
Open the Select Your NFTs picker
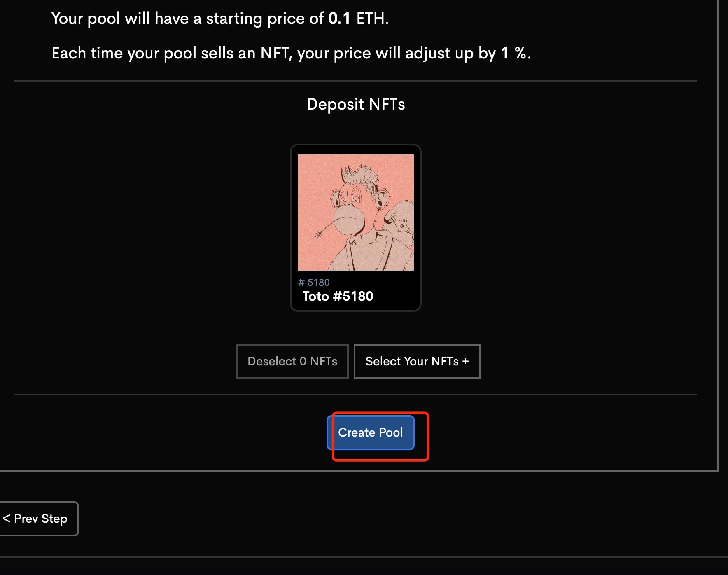pos(416,361)
